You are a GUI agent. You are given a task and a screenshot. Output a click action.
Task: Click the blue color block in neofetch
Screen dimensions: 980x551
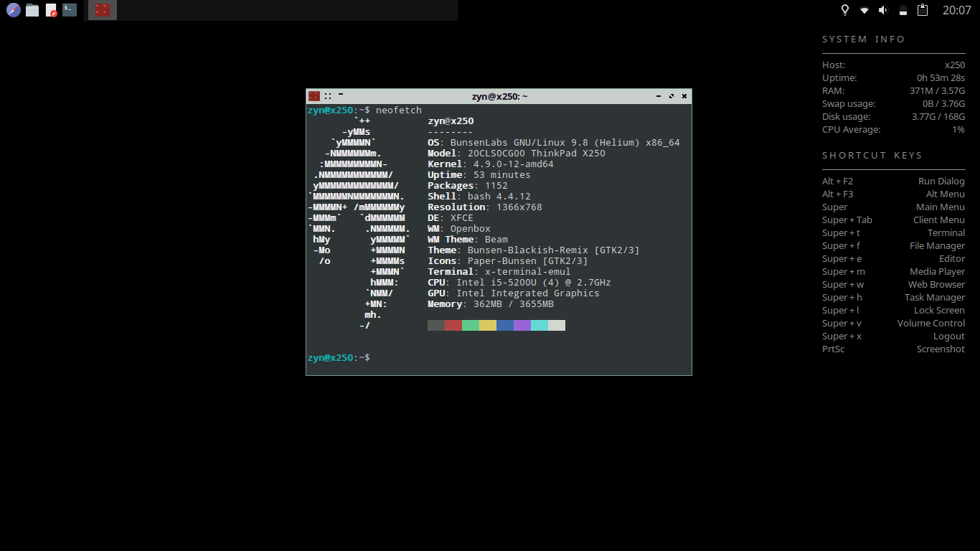point(505,326)
